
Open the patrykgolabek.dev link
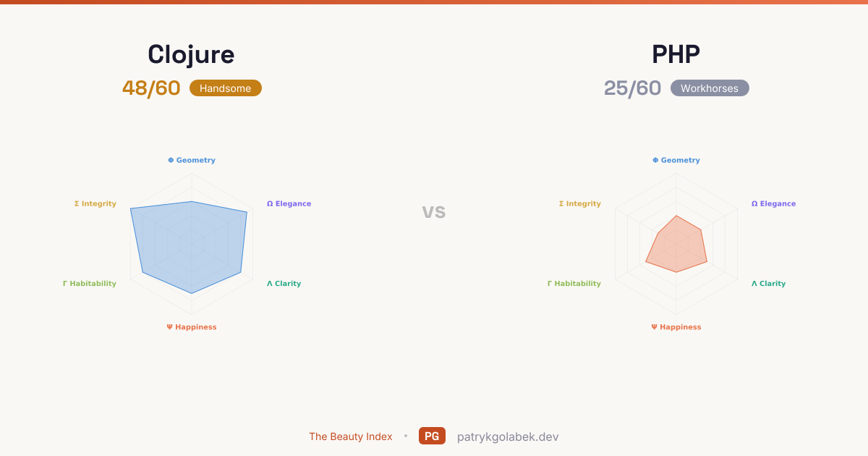(508, 436)
